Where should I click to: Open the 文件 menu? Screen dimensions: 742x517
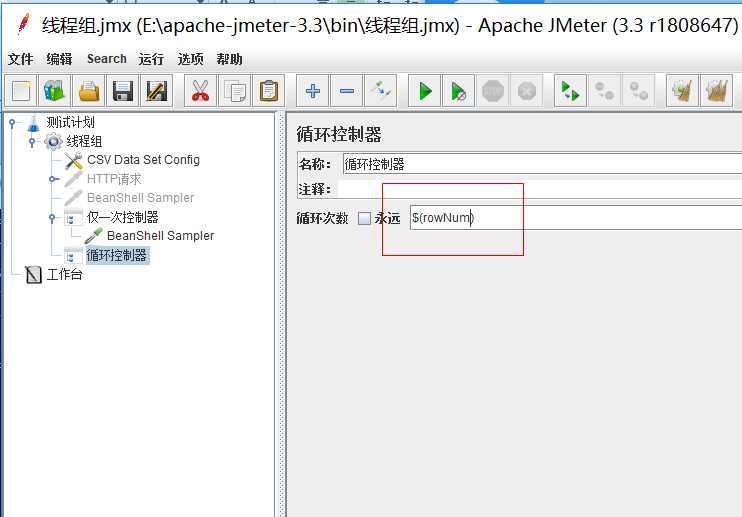click(21, 59)
